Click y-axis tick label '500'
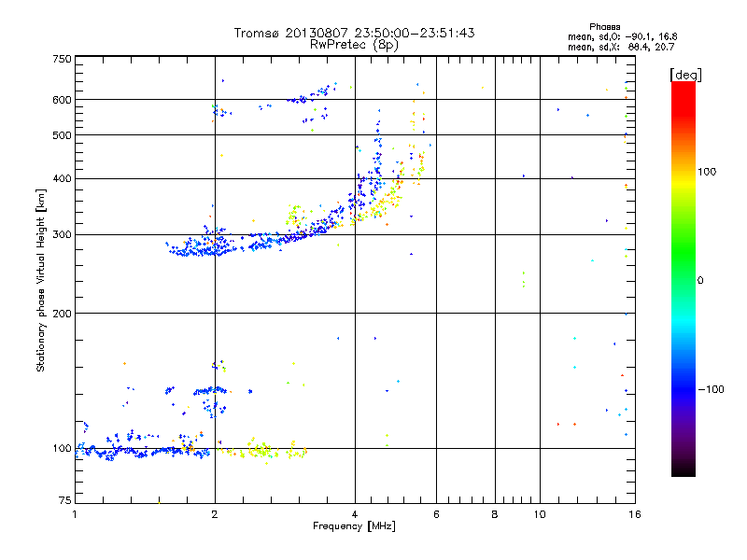 [x=62, y=135]
